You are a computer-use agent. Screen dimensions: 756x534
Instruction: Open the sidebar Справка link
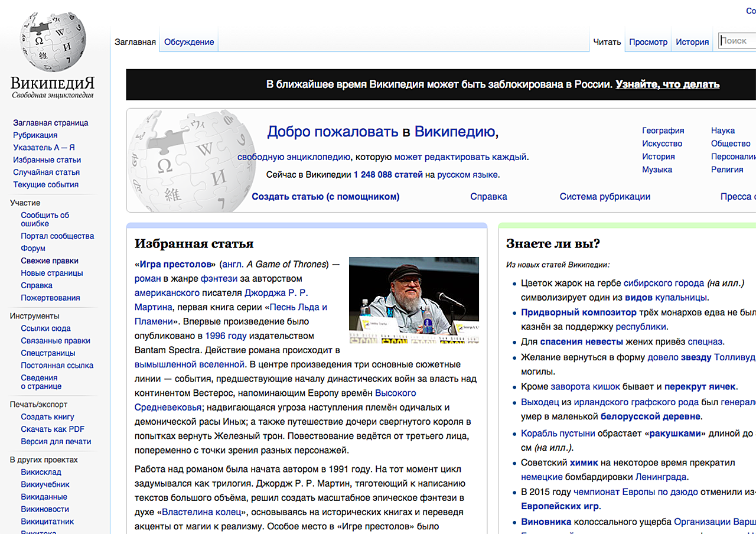(37, 285)
